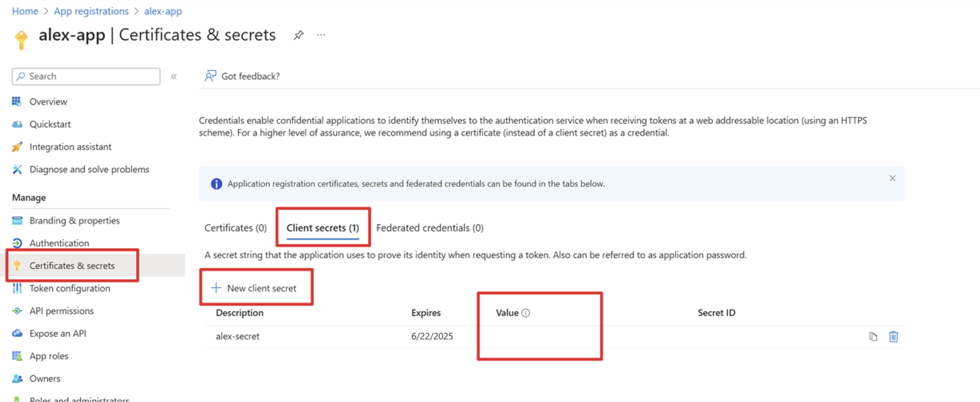Viewport: 980px width, 402px height.
Task: Click the Quickstart cloud icon
Action: click(x=17, y=124)
